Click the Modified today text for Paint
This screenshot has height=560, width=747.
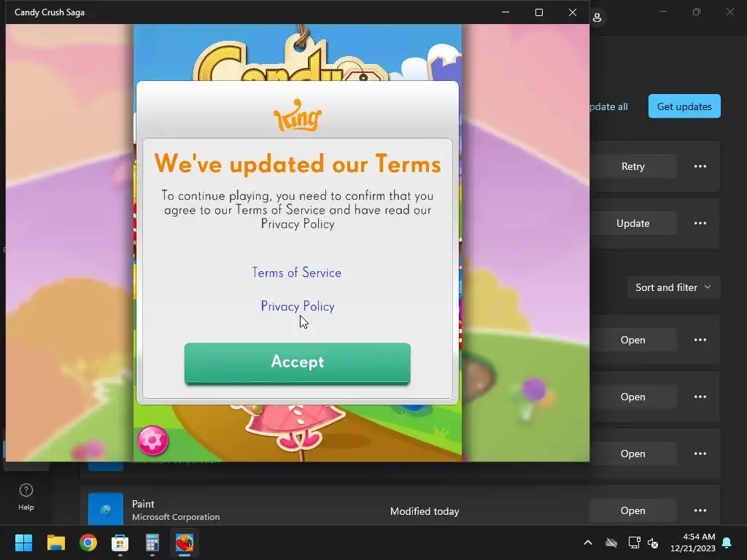click(425, 511)
